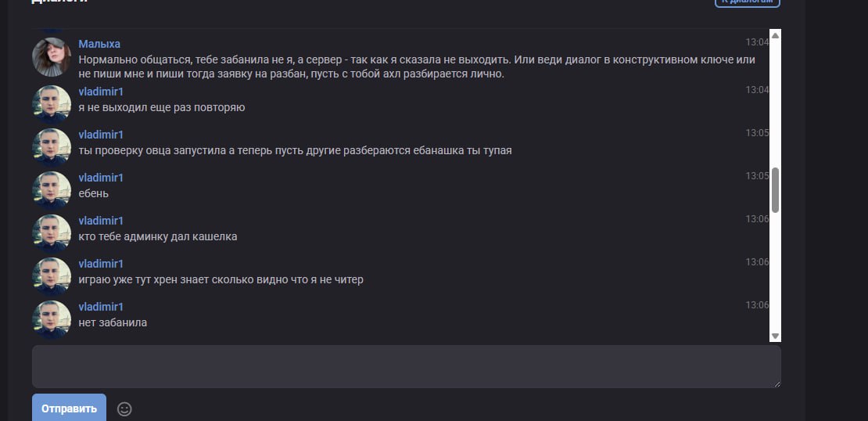Click the scrollbar up arrow
This screenshot has width=868, height=421.
(775, 35)
